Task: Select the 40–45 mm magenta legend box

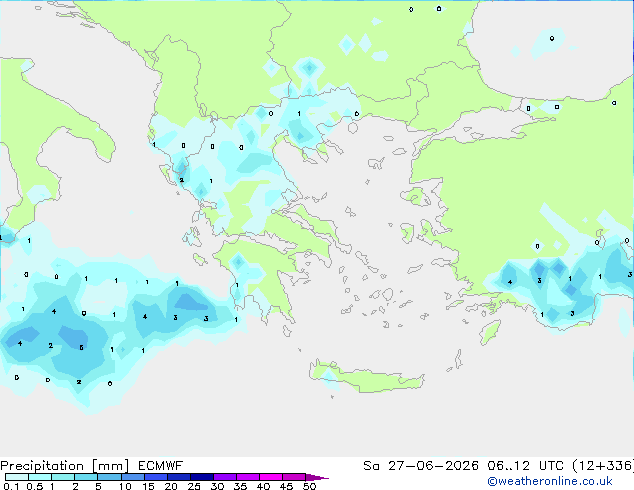Action: 271,477
